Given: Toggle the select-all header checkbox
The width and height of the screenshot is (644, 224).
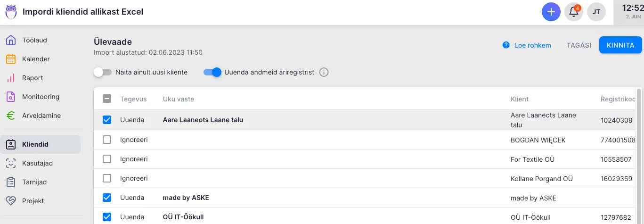Looking at the screenshot, I should [x=107, y=99].
